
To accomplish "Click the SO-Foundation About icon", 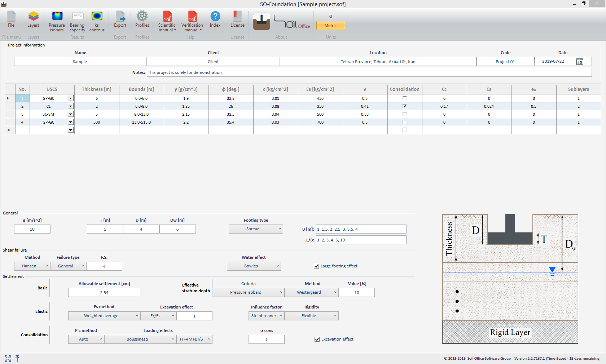I will [x=262, y=21].
